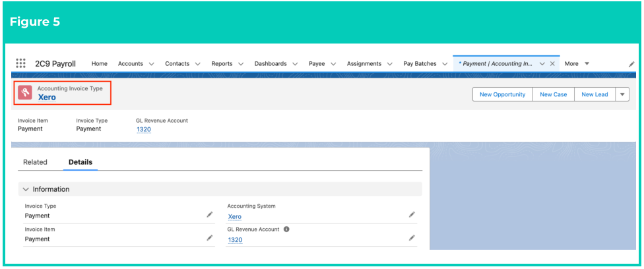Open the App Launcher grid icon
The image size is (644, 269).
[20, 63]
